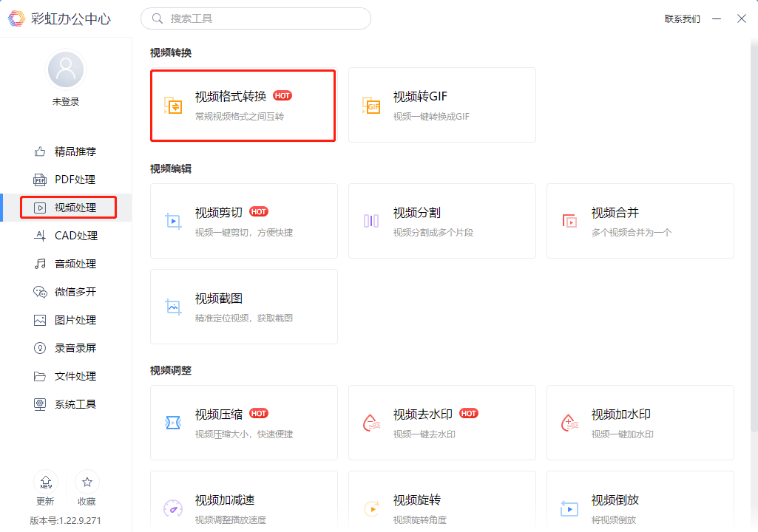Click the 视频加水印 droplet plus icon

[x=569, y=423]
